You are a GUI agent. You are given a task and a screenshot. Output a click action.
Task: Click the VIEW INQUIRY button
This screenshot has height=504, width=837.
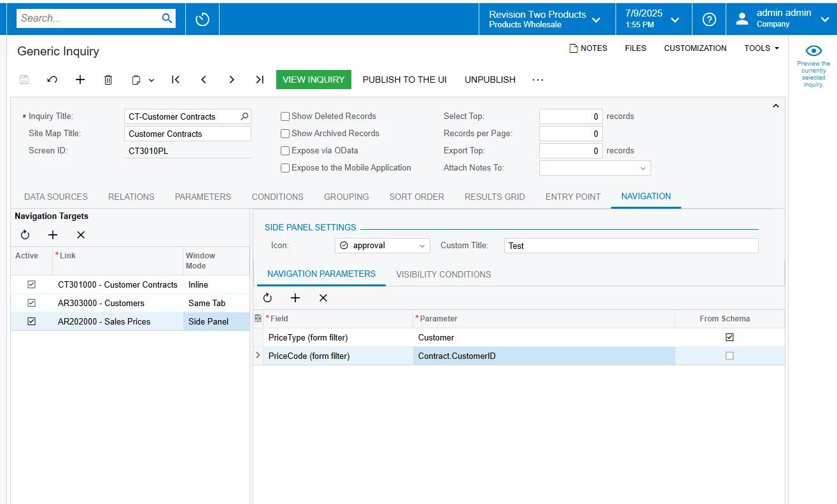[x=314, y=80]
